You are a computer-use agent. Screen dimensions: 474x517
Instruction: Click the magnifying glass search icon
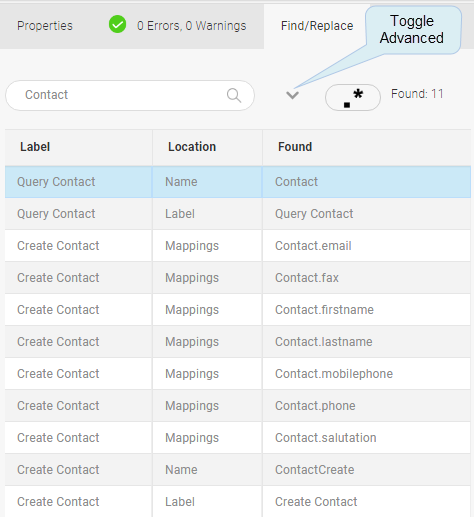coord(234,95)
